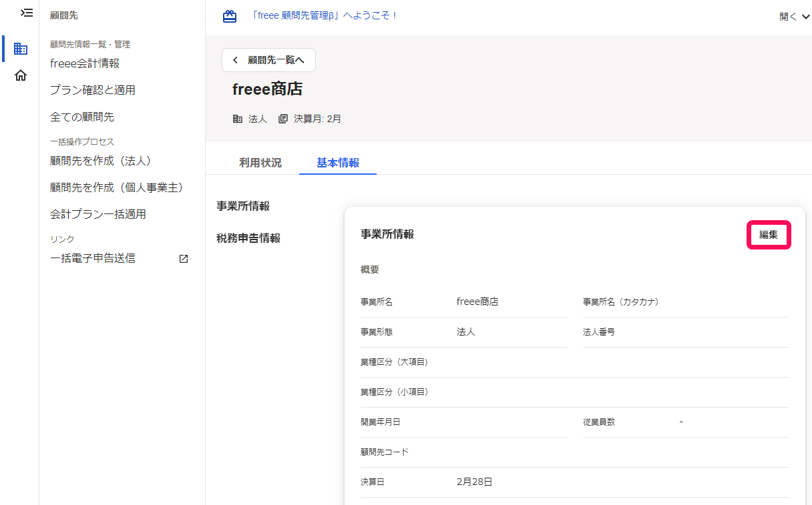Open 顧問先を作成（法人）
The width and height of the screenshot is (812, 505).
tap(104, 161)
